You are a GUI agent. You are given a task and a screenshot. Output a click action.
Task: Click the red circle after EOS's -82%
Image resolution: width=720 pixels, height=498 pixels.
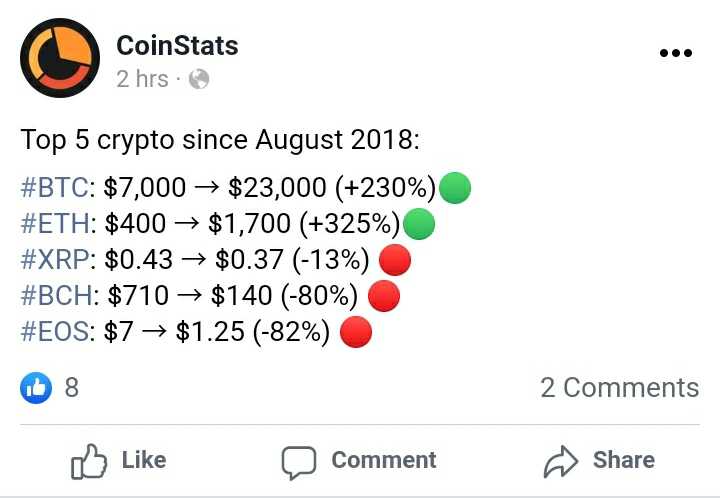(x=356, y=332)
